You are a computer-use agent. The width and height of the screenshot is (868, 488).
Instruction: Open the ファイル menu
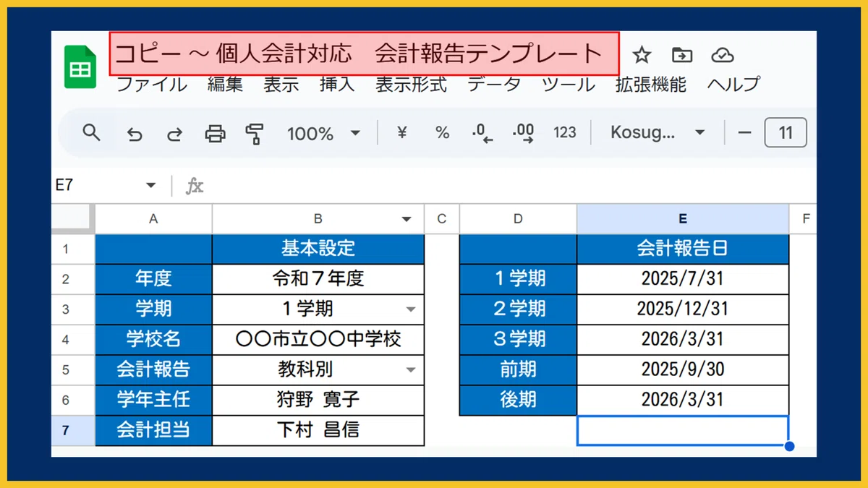pos(152,85)
